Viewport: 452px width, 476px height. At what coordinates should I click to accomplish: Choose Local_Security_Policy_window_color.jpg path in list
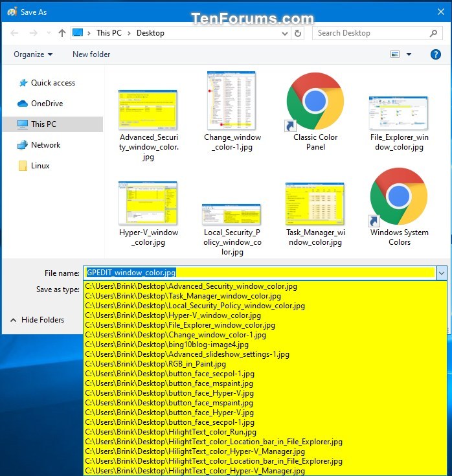tap(265, 306)
